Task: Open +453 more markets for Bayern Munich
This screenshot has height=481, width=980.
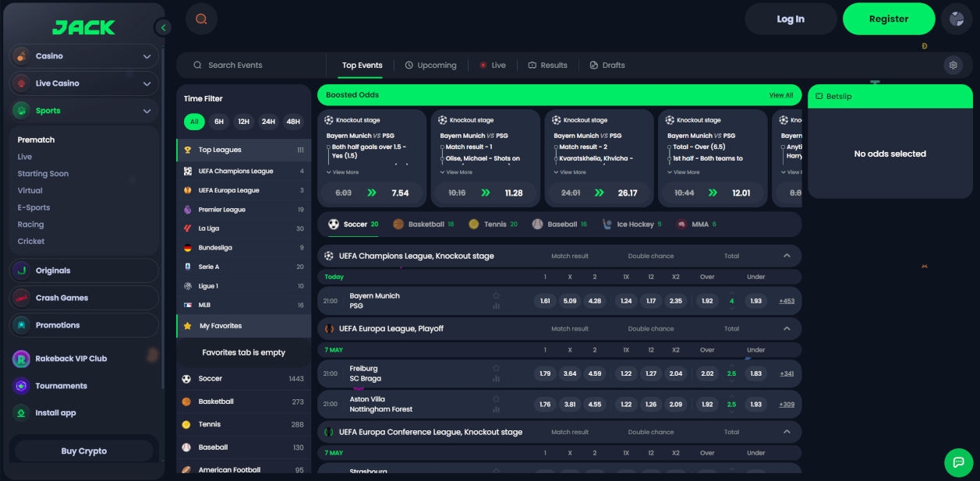Action: tap(787, 301)
